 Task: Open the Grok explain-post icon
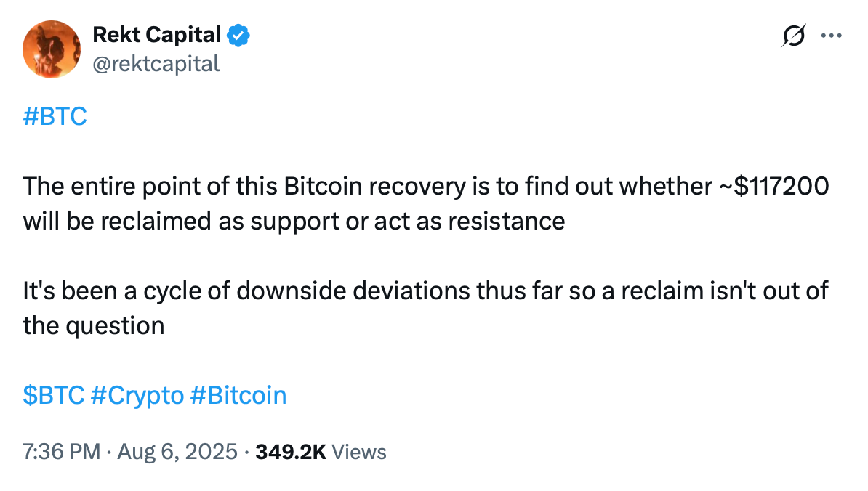click(x=794, y=36)
